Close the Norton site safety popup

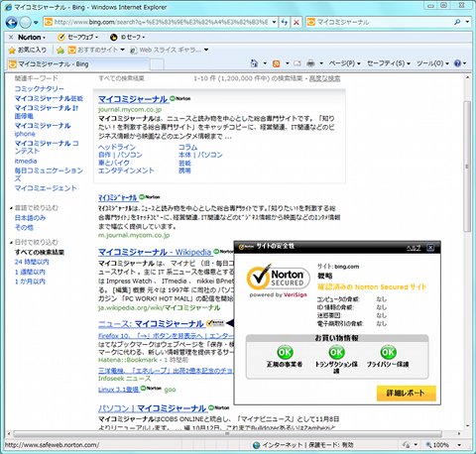tap(430, 247)
